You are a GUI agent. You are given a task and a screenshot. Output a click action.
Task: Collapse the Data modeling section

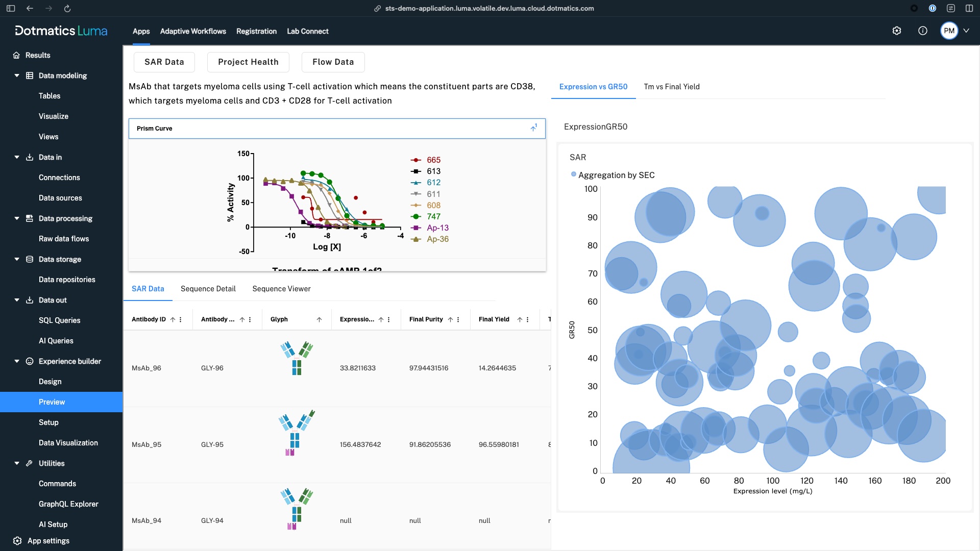16,76
